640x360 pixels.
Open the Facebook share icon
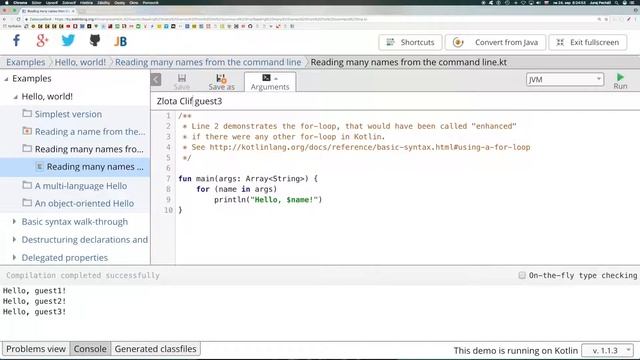click(x=16, y=41)
